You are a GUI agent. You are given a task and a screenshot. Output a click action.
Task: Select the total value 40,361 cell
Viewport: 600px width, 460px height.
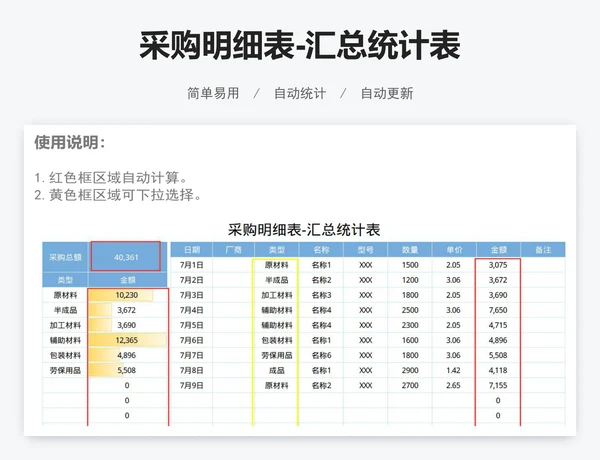tap(126, 257)
